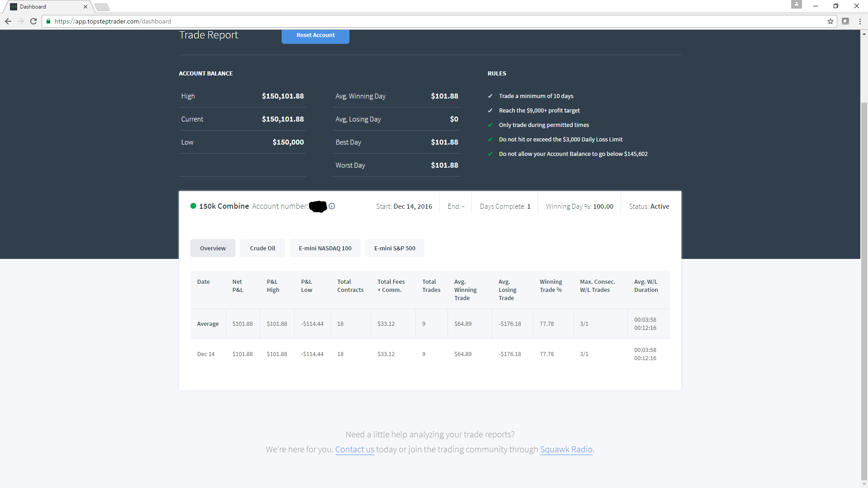This screenshot has width=868, height=488.
Task: Click the 'ACCOUNT BALANCE' section heading
Action: click(206, 74)
